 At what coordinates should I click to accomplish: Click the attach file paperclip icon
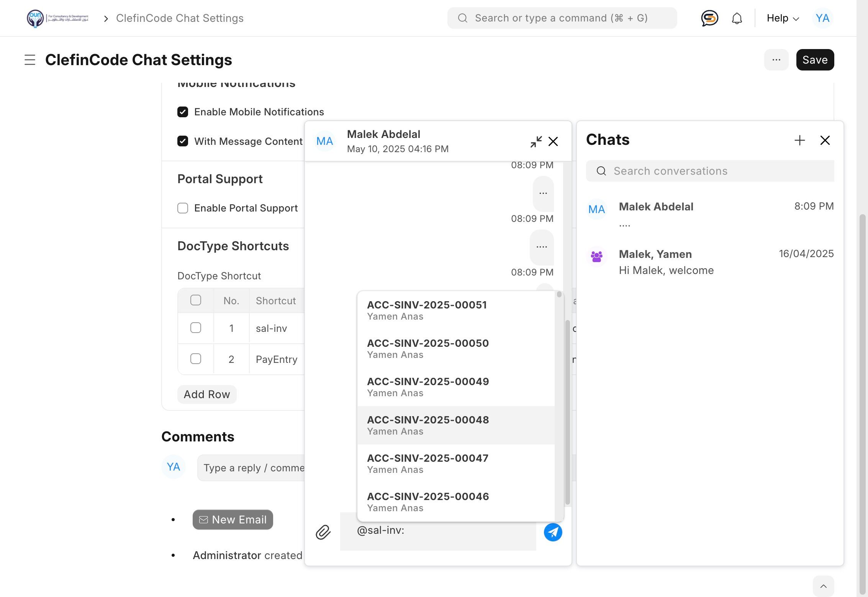(323, 532)
